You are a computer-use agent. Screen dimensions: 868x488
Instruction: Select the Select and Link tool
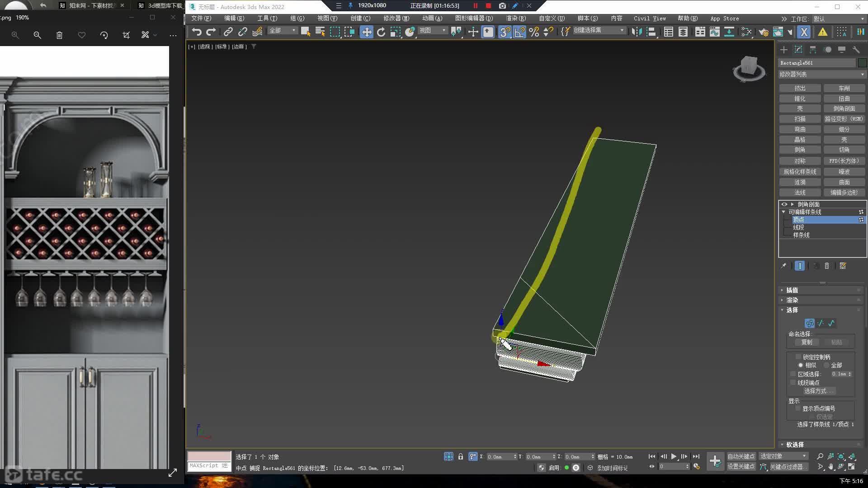click(x=228, y=32)
